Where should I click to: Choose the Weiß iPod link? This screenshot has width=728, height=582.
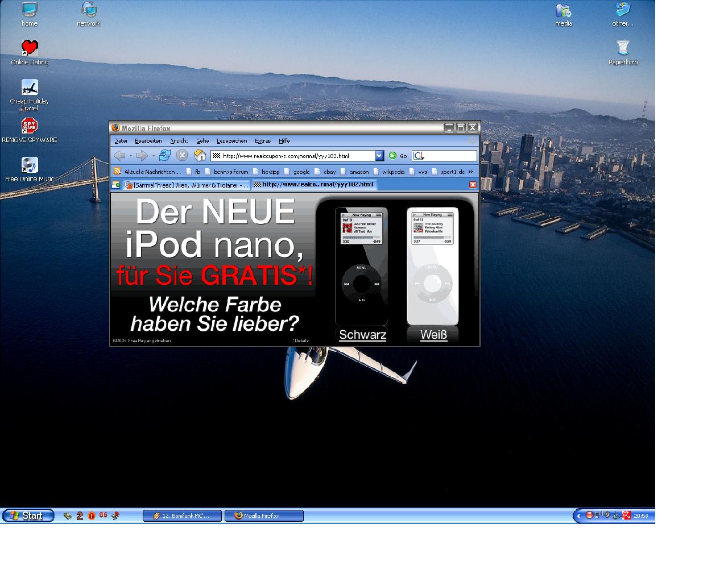(x=433, y=335)
